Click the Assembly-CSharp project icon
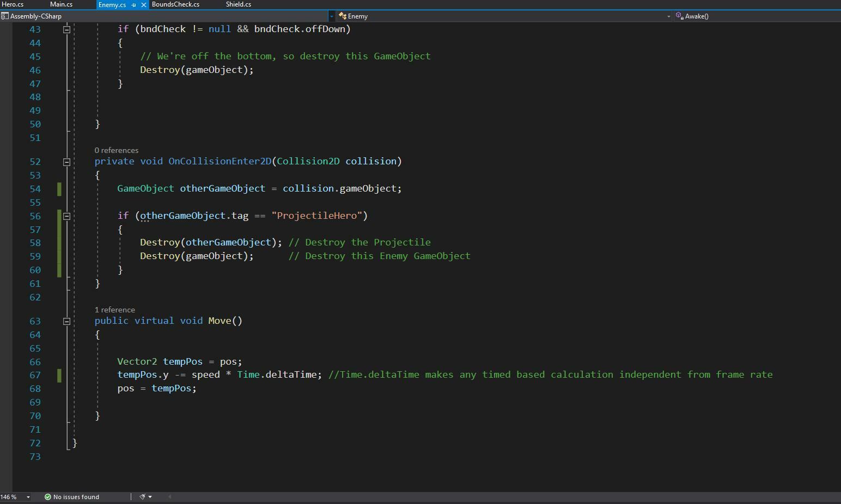This screenshot has width=841, height=504. pos(5,16)
